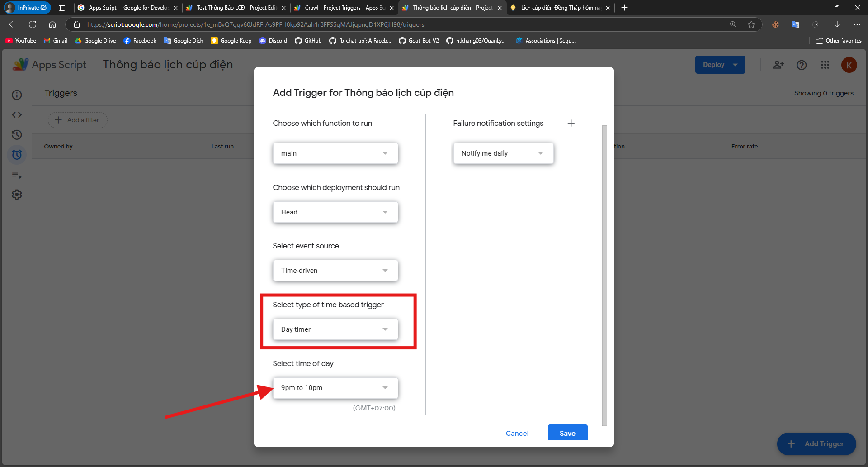Switch to the Crawl - Project Triggers tab

(344, 8)
